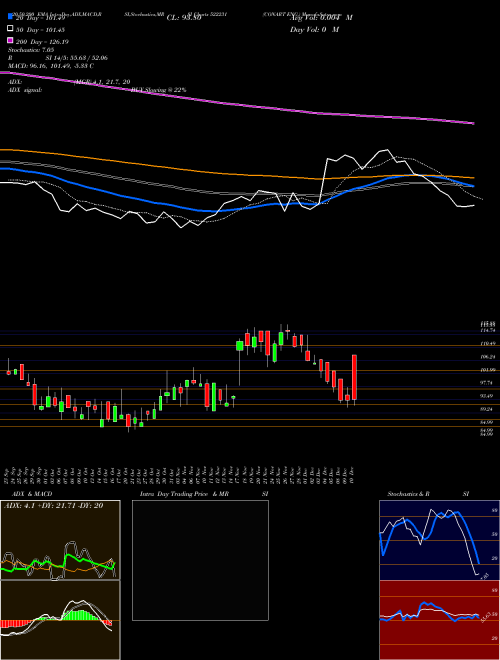Image resolution: width=500 pixels, height=660 pixels.
Task: Click the 'MGR: 4.1, 21.7, 20' values text
Action: [102, 82]
